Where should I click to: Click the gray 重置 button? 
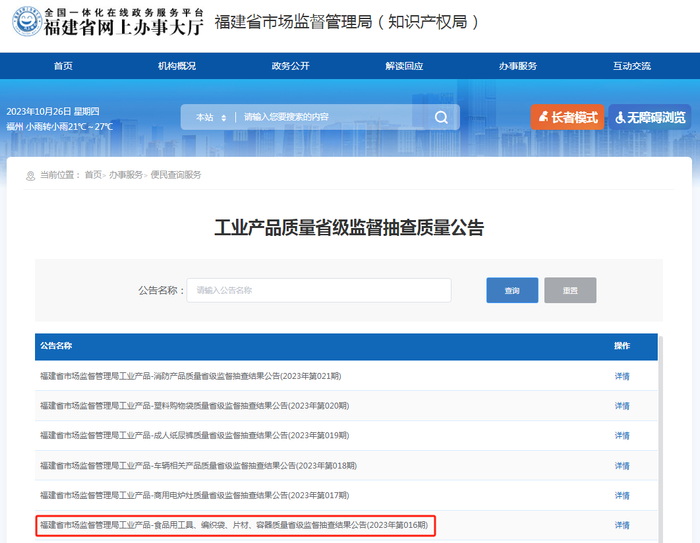[x=570, y=290]
